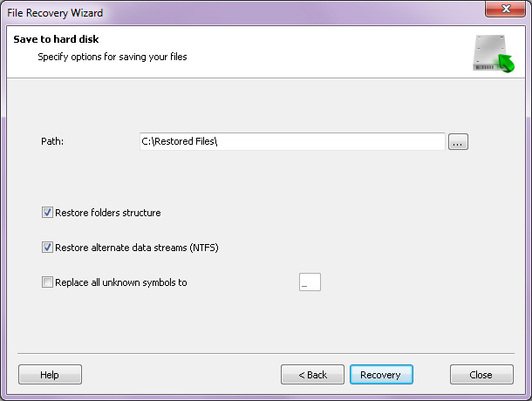Click the Save to hard disk heading
The image size is (532, 401).
56,39
